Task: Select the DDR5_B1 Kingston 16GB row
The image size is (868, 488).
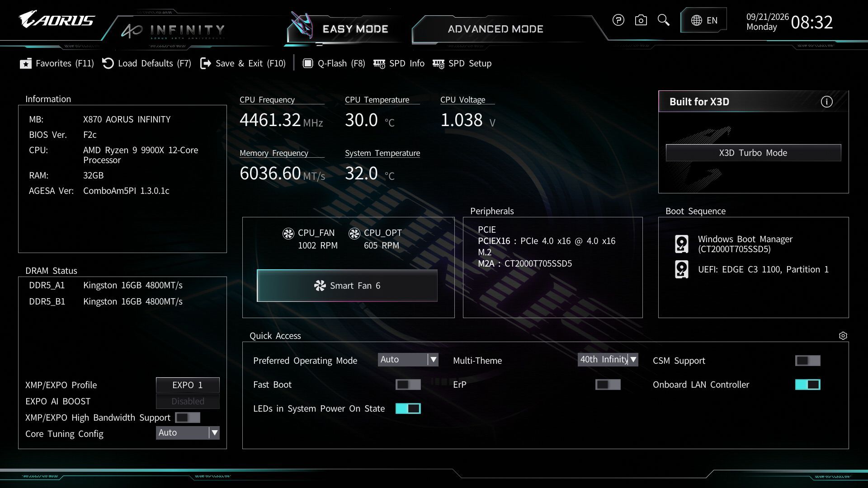Action: [106, 301]
